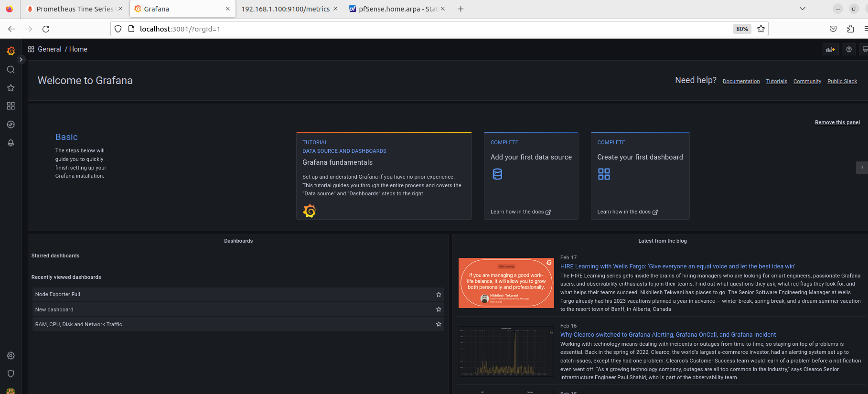Screen dimensions: 868x394
Task: Open Explore via the compass icon
Action: pos(11,125)
